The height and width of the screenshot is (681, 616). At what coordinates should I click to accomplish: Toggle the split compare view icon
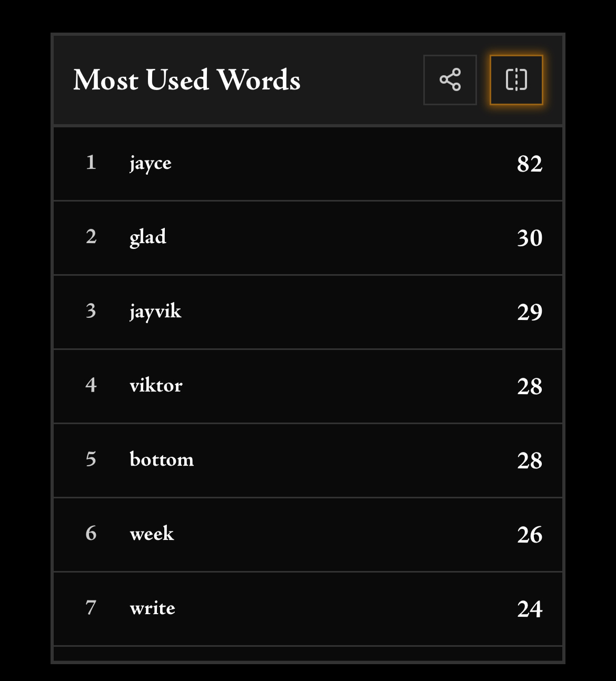click(516, 80)
